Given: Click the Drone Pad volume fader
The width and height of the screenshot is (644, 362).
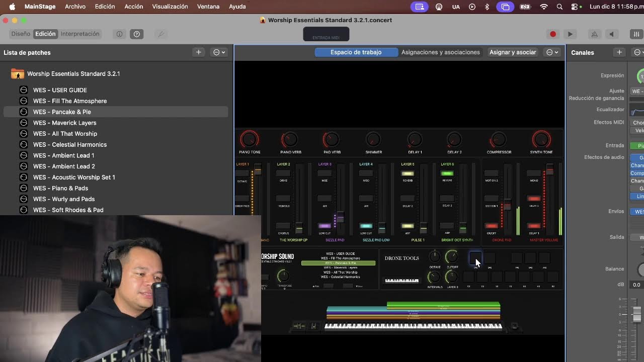Looking at the screenshot, I should (508, 205).
